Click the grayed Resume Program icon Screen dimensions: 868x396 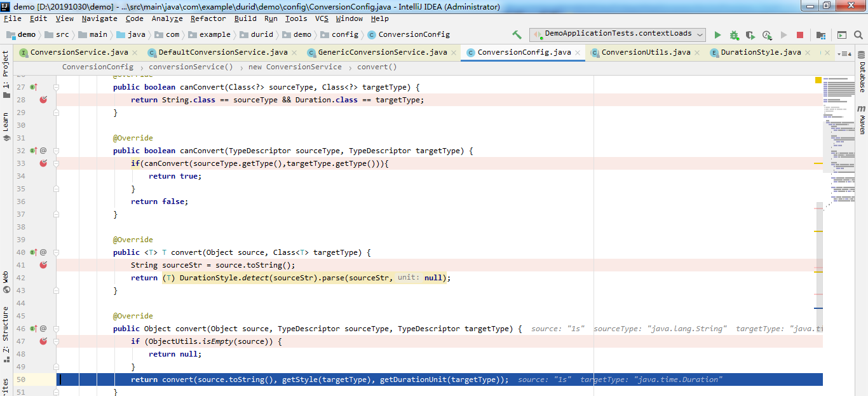[783, 35]
